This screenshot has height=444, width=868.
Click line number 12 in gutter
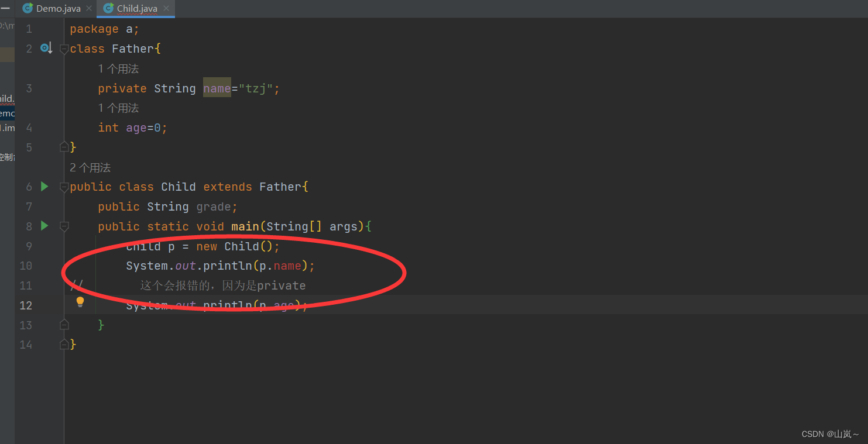[x=26, y=305]
